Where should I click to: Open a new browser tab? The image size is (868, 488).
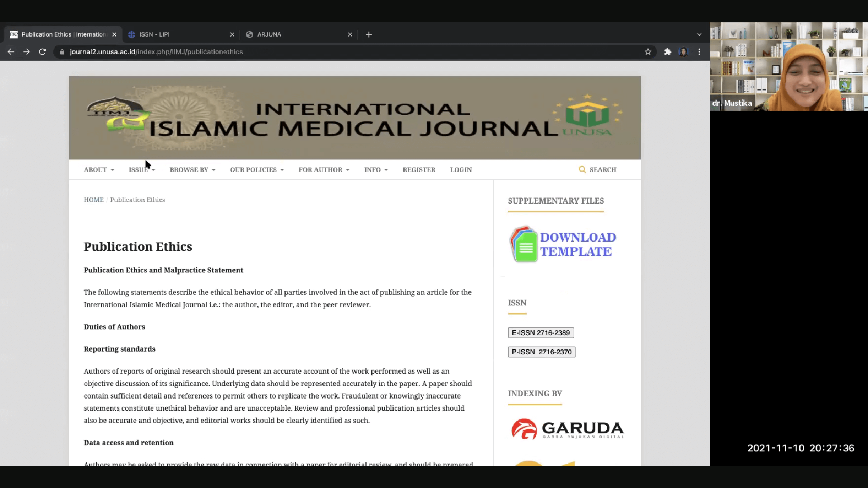pos(369,34)
